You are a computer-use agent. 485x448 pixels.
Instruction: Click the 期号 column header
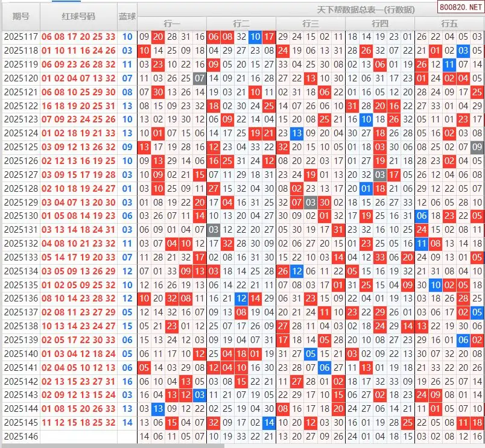[x=21, y=16]
